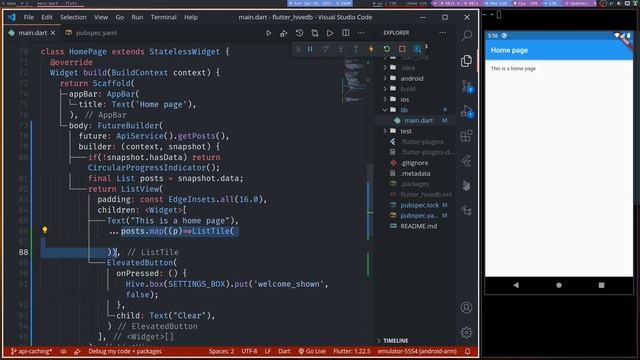
Task: Expand the build folder
Action: [x=414, y=89]
